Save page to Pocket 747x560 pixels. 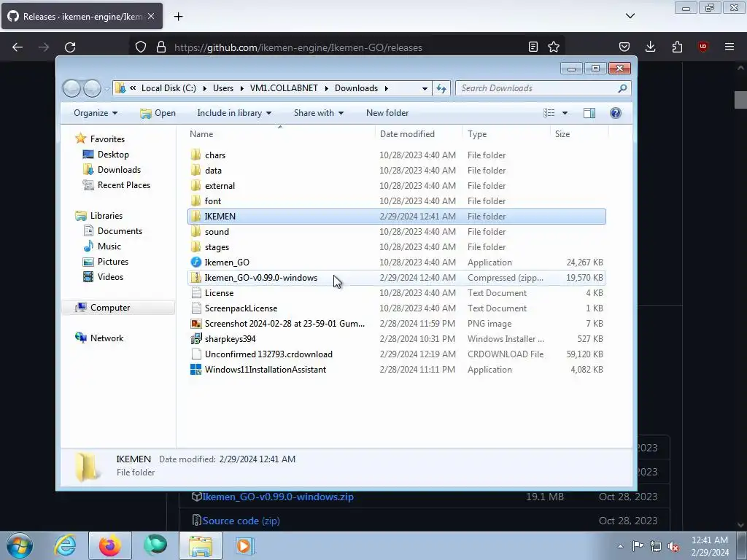624,47
